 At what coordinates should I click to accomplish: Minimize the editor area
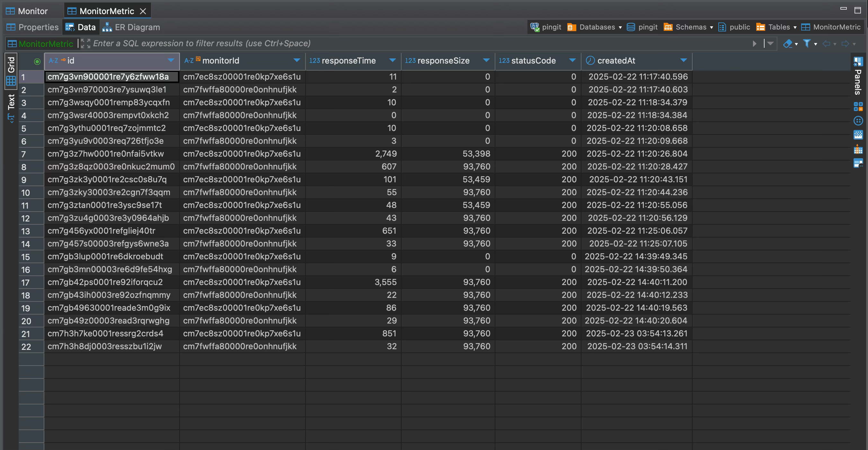coord(843,9)
